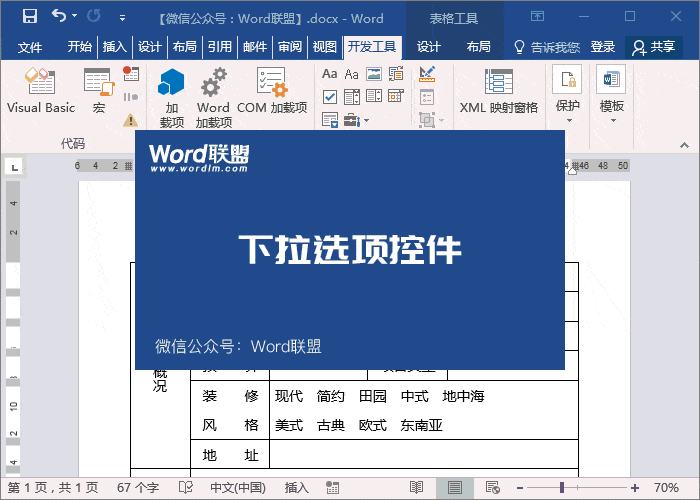Click the proofing check icon
This screenshot has width=700, height=500.
click(x=186, y=488)
